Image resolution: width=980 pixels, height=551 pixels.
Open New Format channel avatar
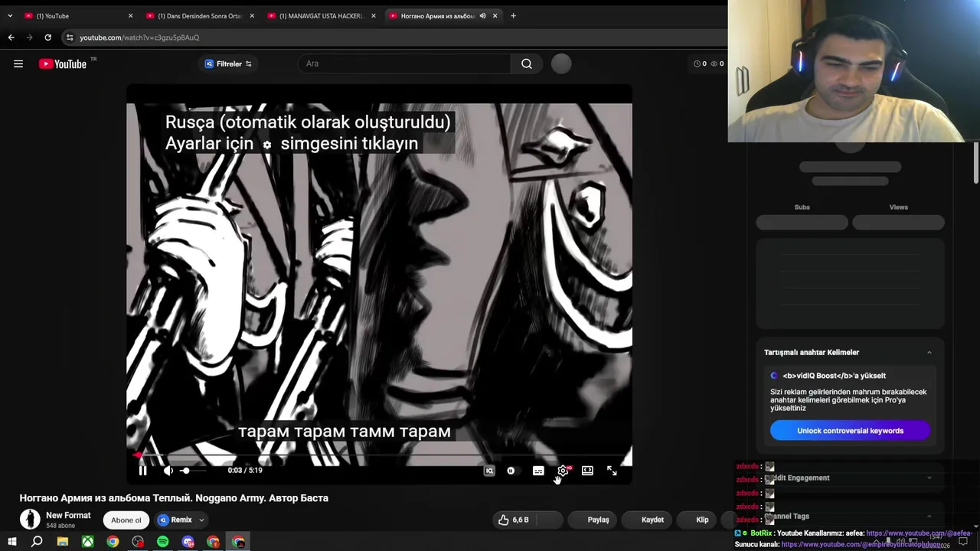(30, 520)
